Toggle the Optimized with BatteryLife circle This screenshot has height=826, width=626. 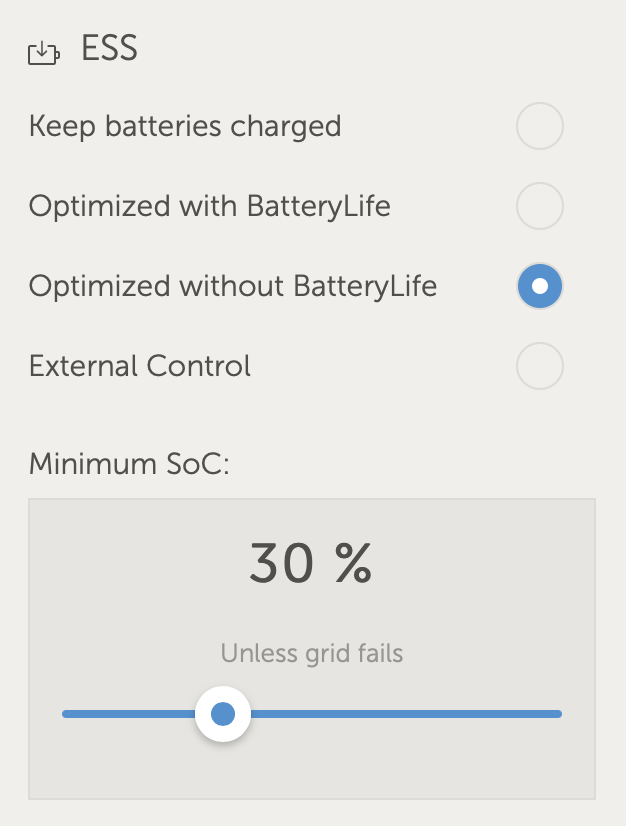tap(540, 206)
